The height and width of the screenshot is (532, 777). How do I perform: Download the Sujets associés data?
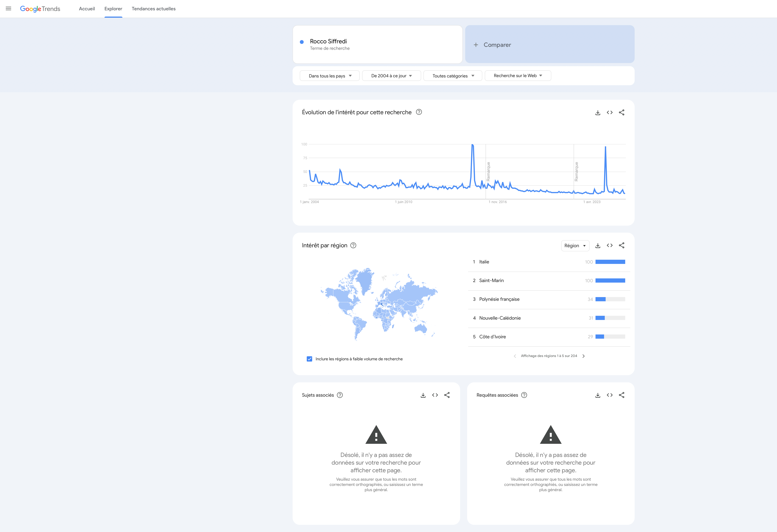tap(423, 395)
